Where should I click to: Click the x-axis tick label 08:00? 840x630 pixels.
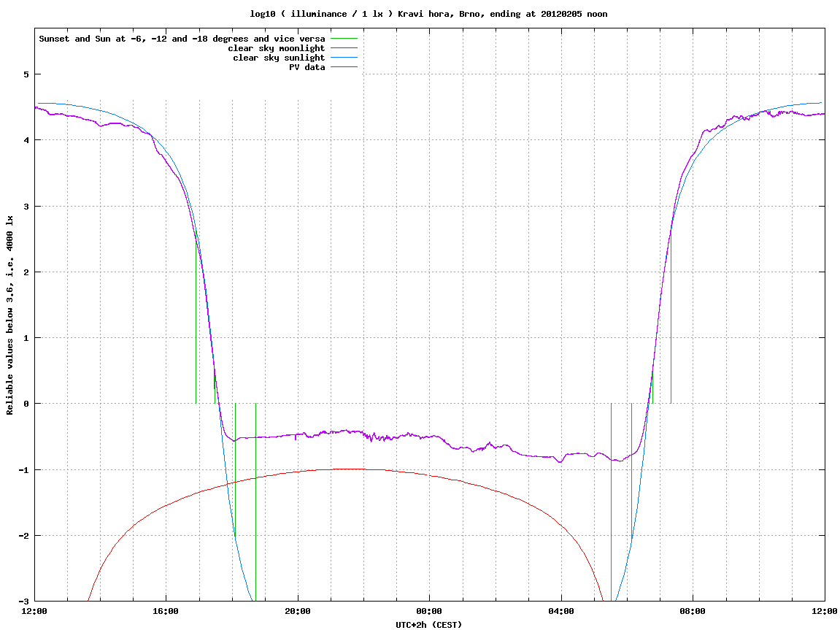point(693,611)
